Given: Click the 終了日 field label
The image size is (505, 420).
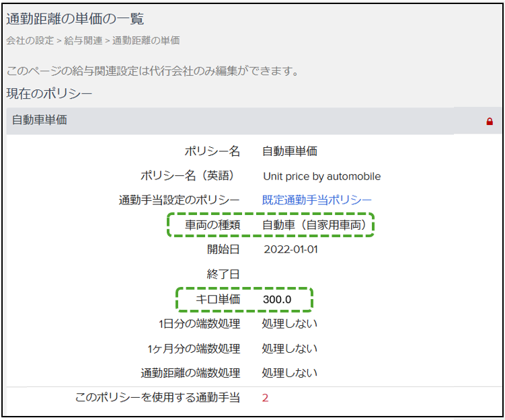Looking at the screenshot, I should (x=224, y=274).
